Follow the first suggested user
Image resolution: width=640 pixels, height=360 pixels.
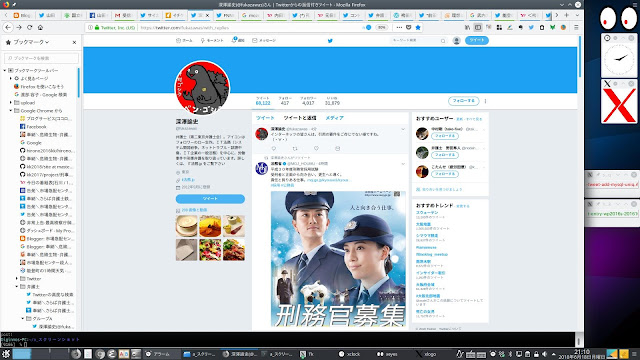point(444,136)
